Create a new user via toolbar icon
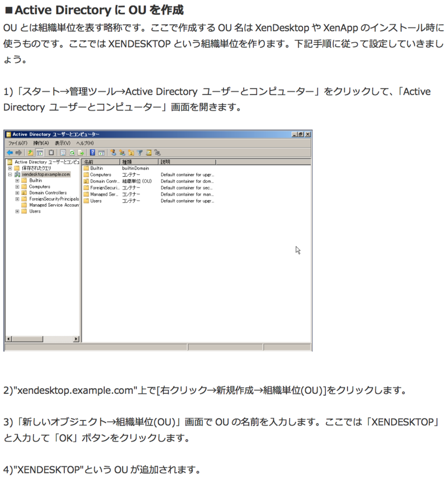Viewport: 448px width, 481px height. click(x=113, y=153)
